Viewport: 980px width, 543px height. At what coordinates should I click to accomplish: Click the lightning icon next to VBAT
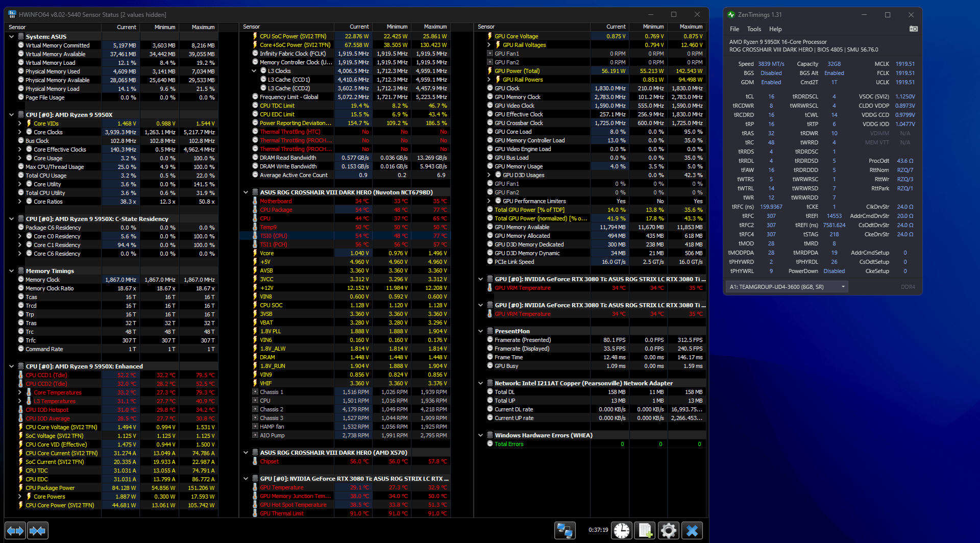point(255,323)
